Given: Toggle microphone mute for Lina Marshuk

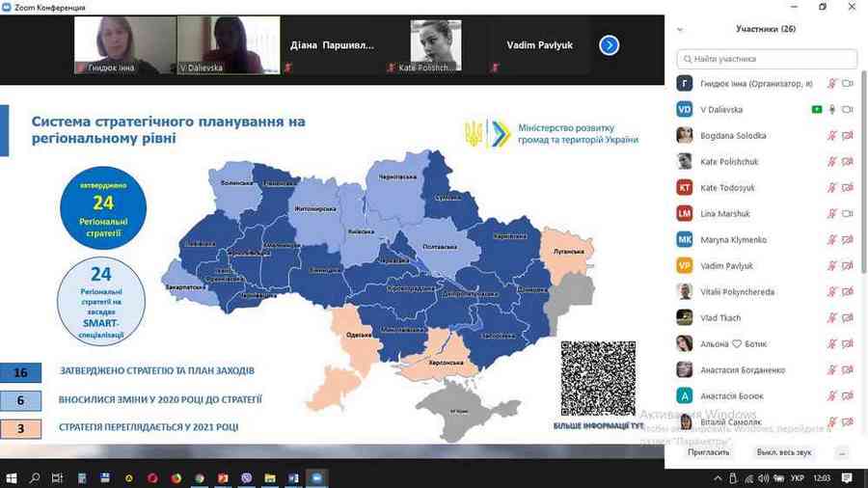Looking at the screenshot, I should 831,214.
